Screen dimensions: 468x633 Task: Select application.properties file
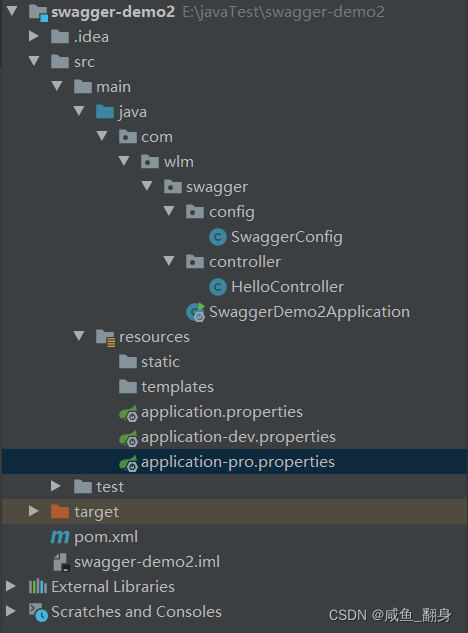pos(222,413)
